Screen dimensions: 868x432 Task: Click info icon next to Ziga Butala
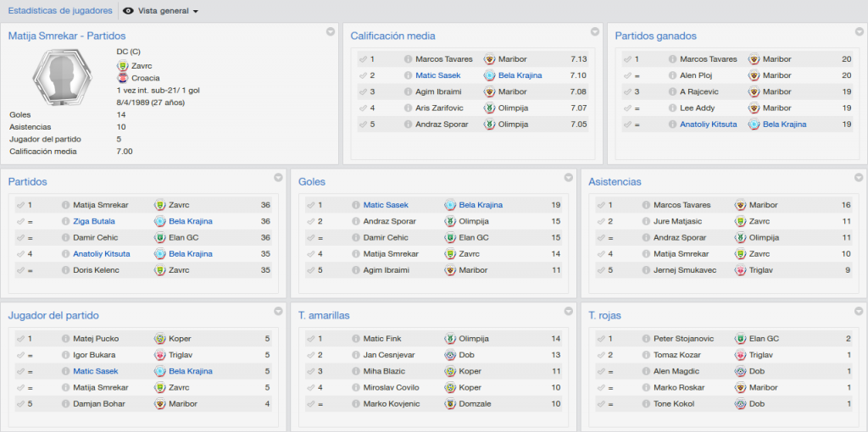(66, 221)
